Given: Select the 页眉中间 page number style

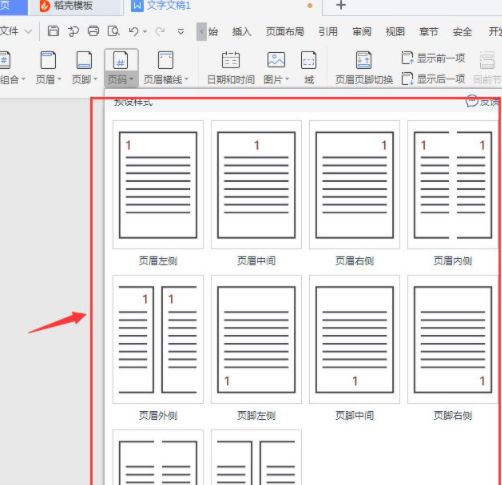Looking at the screenshot, I should click(256, 185).
